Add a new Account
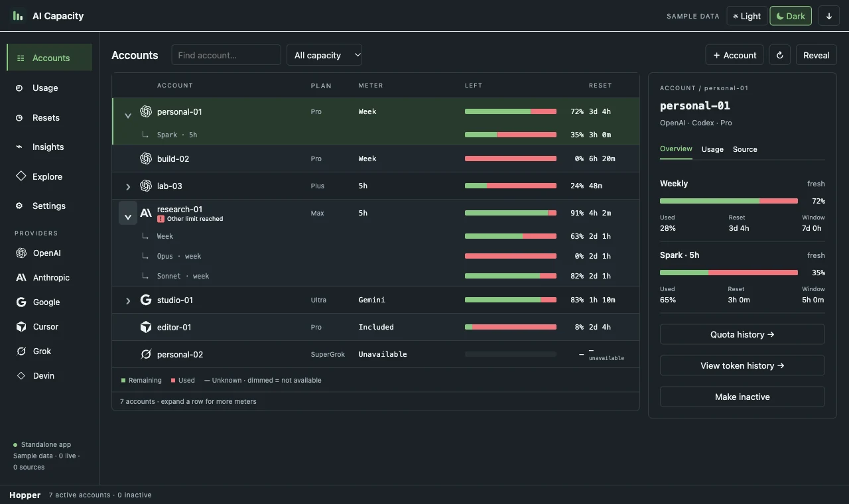This screenshot has height=504, width=849. coord(735,55)
